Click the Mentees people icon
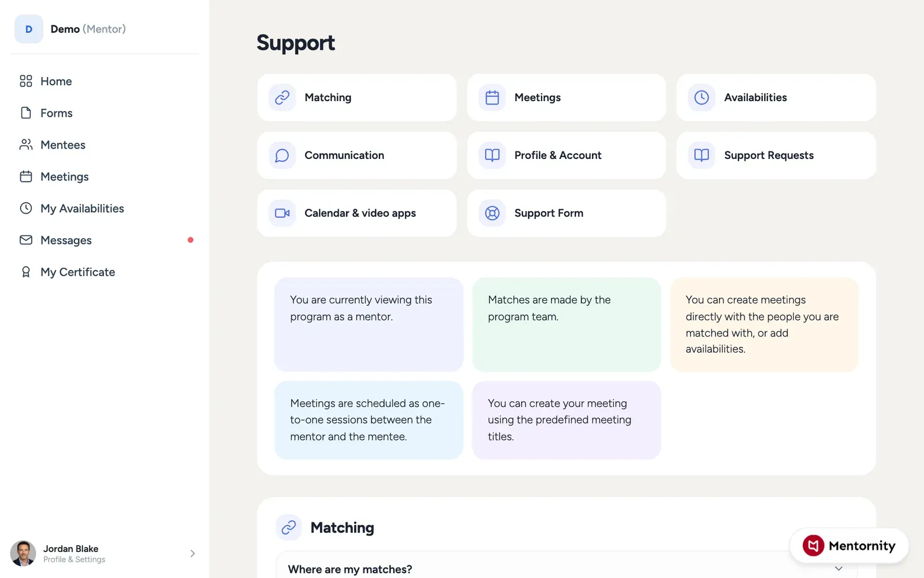This screenshot has height=578, width=924. point(26,144)
